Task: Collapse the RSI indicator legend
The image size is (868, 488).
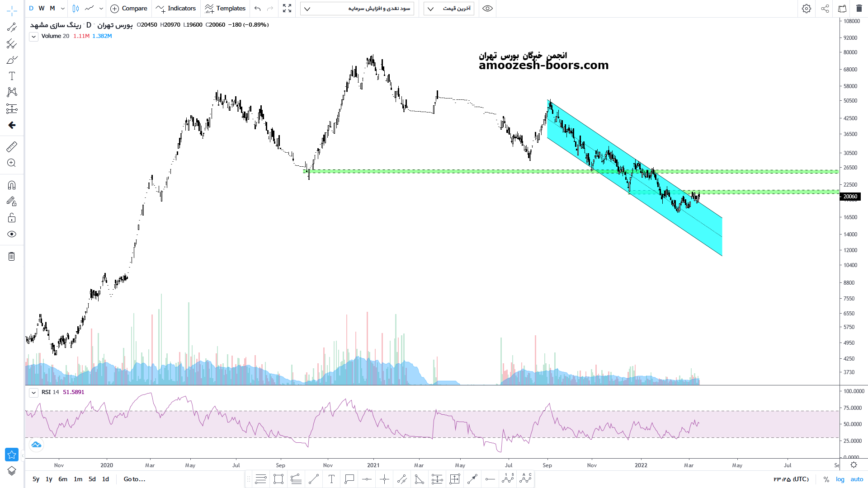Action: [33, 393]
